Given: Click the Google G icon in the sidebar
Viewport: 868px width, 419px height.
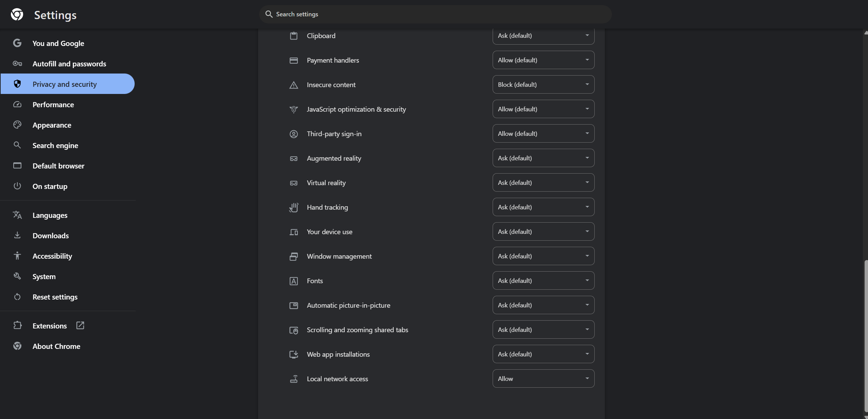Looking at the screenshot, I should click(x=17, y=43).
